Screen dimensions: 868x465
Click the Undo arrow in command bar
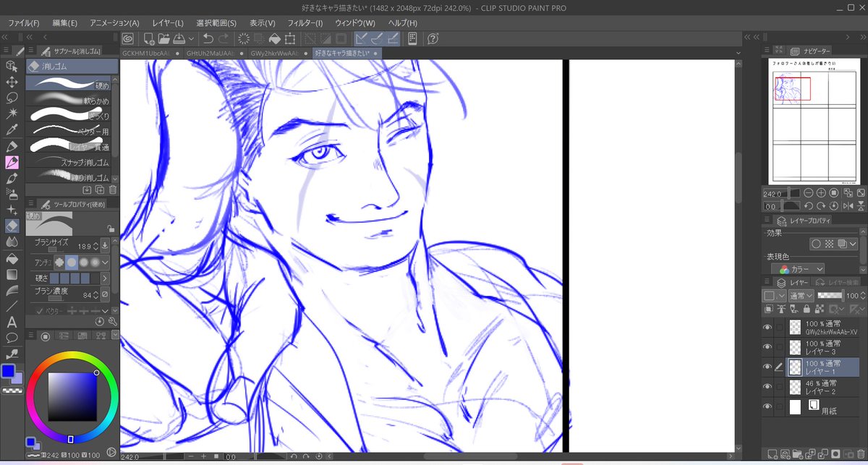pos(208,38)
